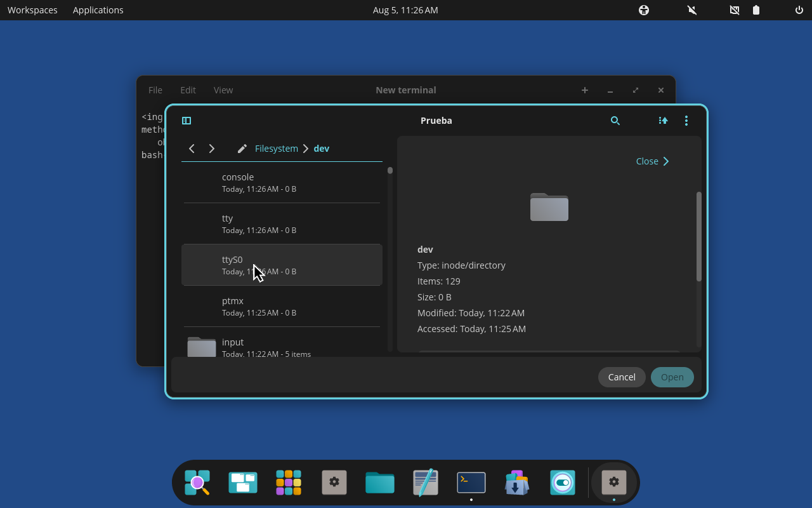Select the input folder icon
The width and height of the screenshot is (812, 508).
point(202,347)
